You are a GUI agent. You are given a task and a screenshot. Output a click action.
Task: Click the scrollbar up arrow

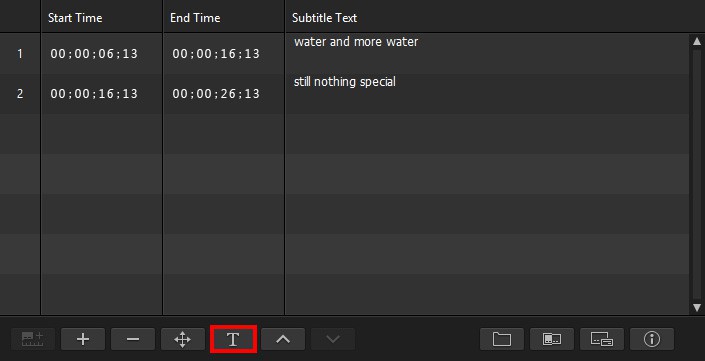[x=697, y=41]
